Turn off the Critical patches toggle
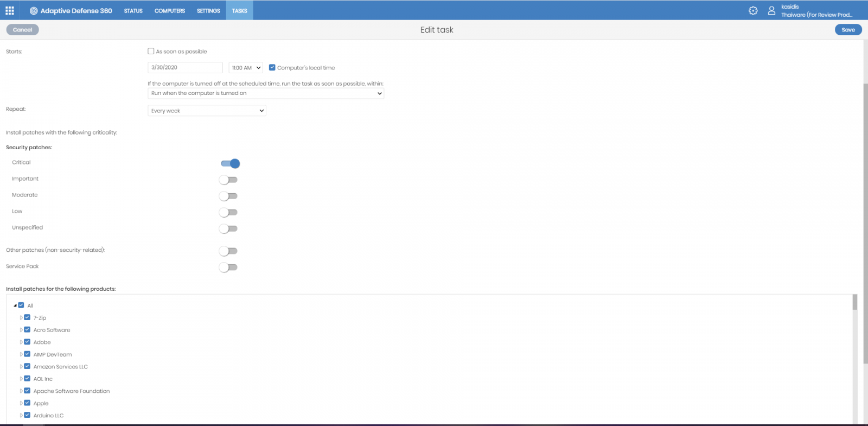The image size is (868, 426). coord(230,163)
